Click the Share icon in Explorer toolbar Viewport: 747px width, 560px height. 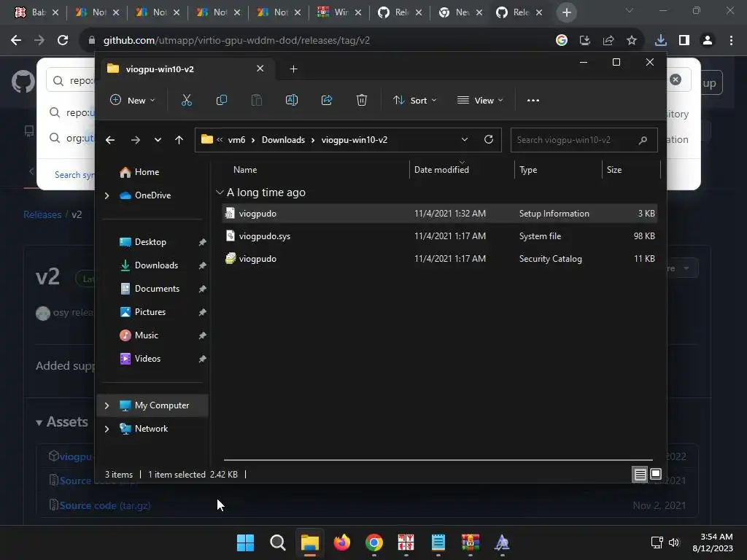click(327, 100)
